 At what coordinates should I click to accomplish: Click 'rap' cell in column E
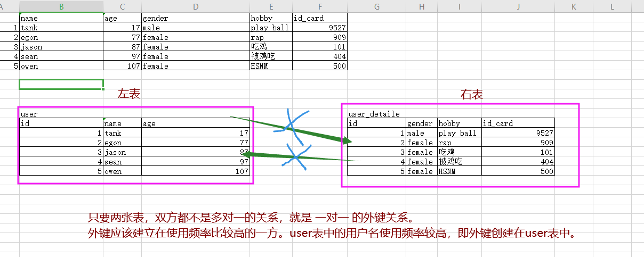(x=271, y=37)
